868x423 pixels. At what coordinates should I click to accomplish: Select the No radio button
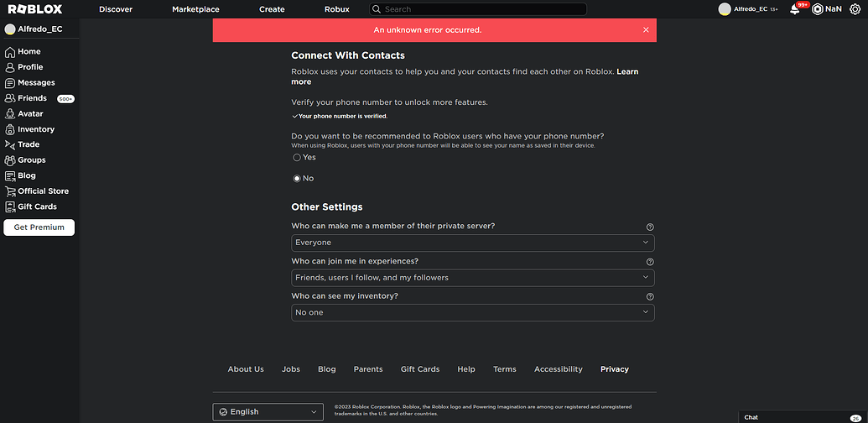(297, 178)
